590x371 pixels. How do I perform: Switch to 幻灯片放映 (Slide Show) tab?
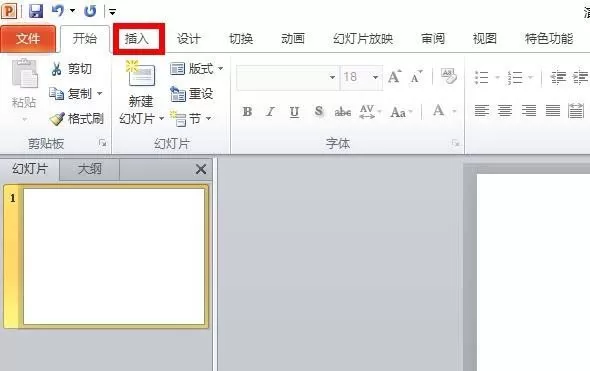tap(363, 39)
